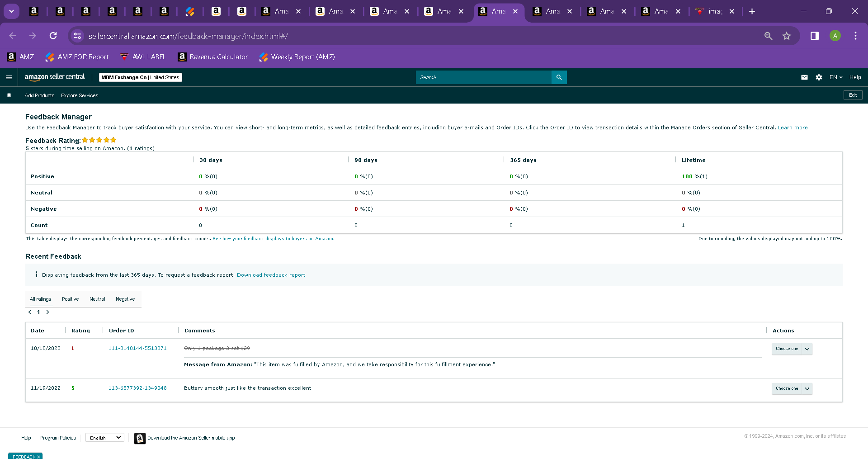Screen dimensions: 868x459
Task: Reload the page with the refresh icon
Action: (x=53, y=36)
